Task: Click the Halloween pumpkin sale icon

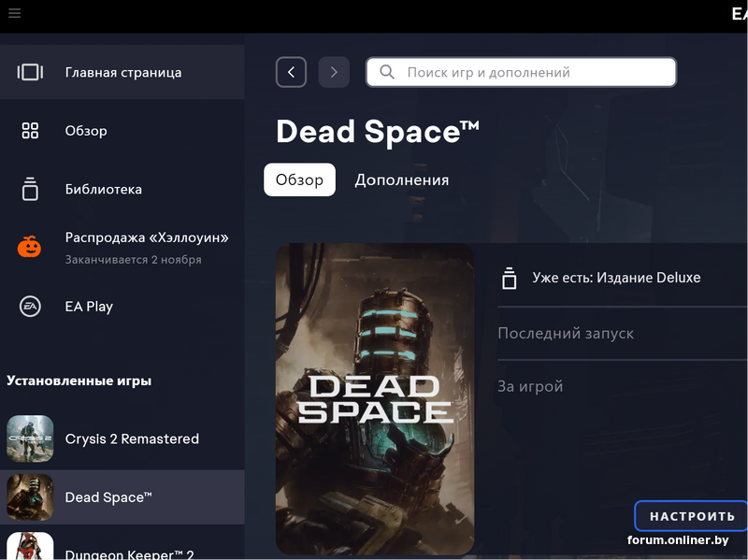Action: pos(30,247)
